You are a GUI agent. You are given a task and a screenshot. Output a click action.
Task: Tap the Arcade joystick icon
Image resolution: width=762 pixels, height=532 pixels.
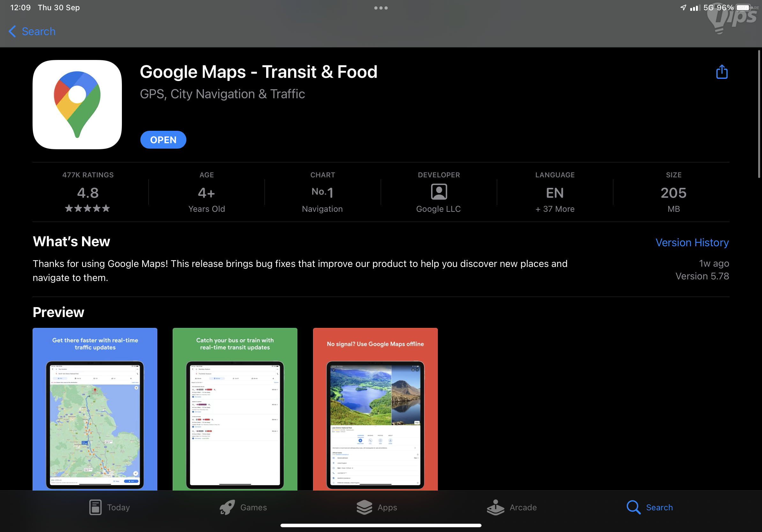pyautogui.click(x=495, y=507)
